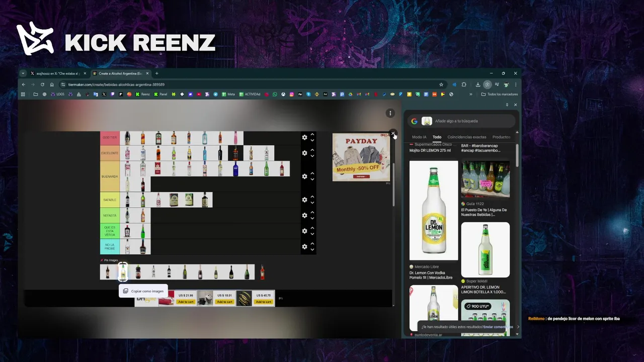Screen dimensions: 644x362
Task: Click the tiermaker.com address bar
Action: point(252,84)
